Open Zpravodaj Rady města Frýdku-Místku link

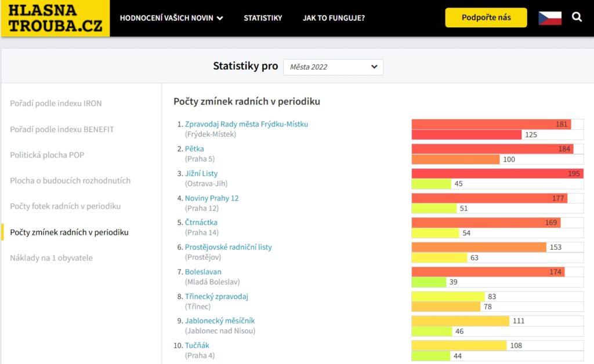[247, 124]
